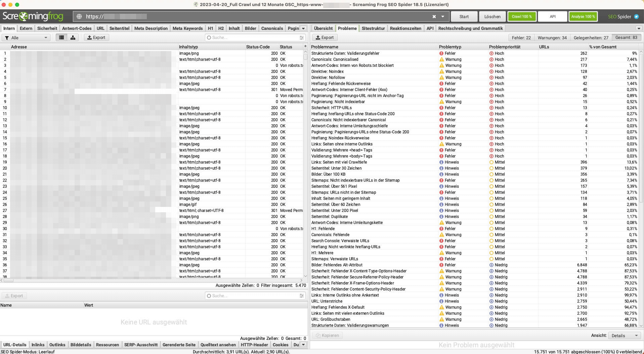Sort by % von Gesamt column header

[x=613, y=47]
